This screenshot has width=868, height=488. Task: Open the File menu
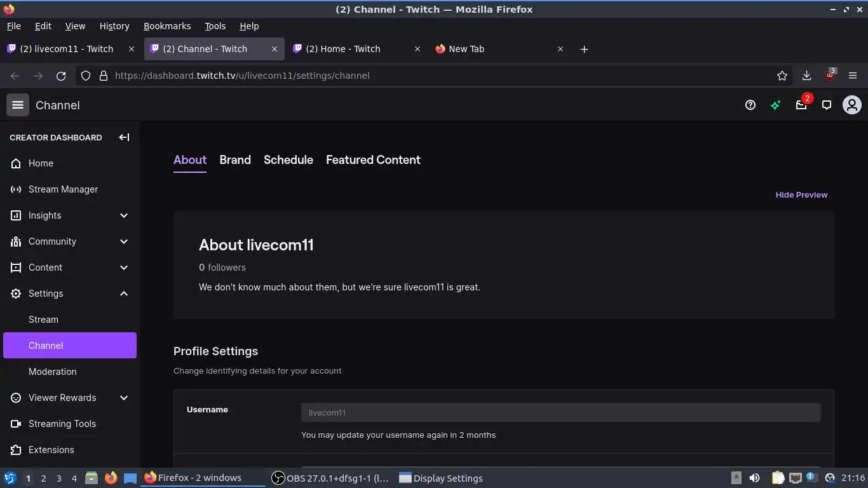pyautogui.click(x=13, y=26)
